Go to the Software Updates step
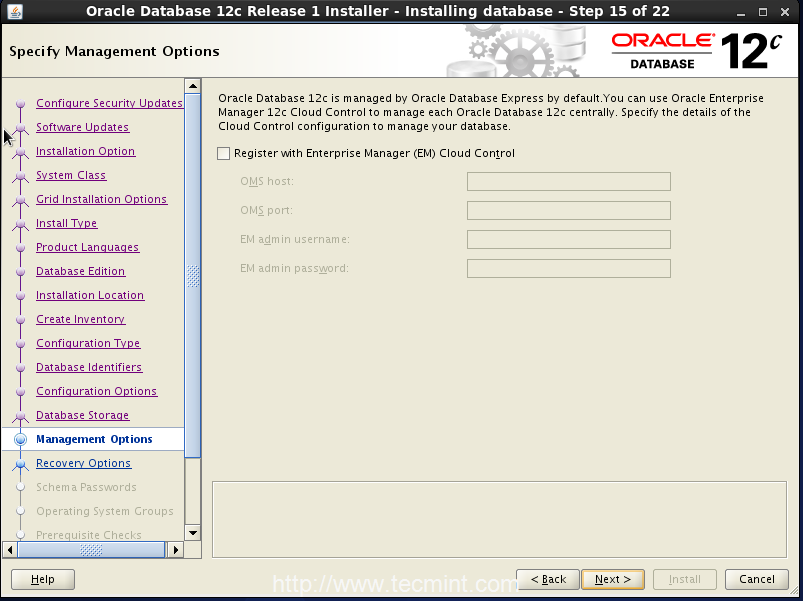803x601 pixels. 82,127
